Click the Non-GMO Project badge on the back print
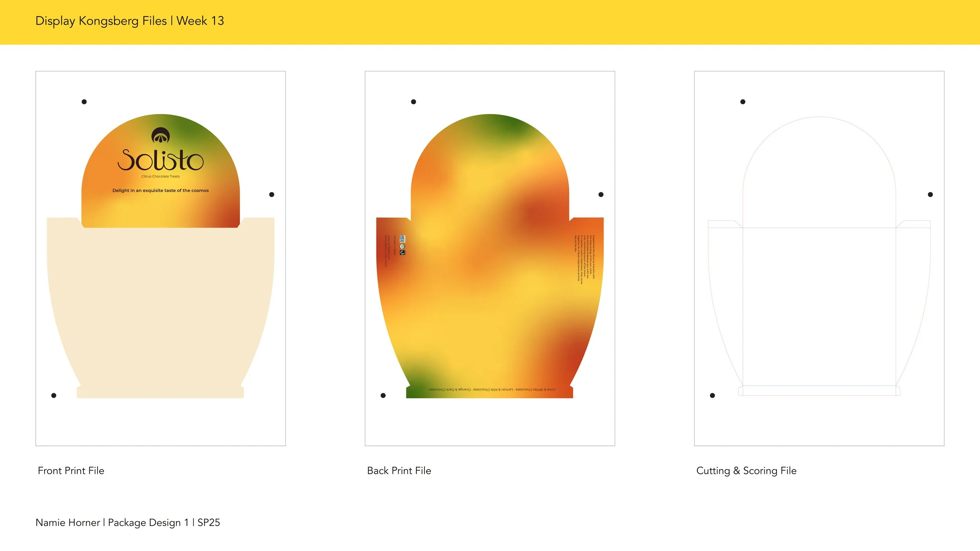Screen dimensions: 980x551 pos(403,239)
